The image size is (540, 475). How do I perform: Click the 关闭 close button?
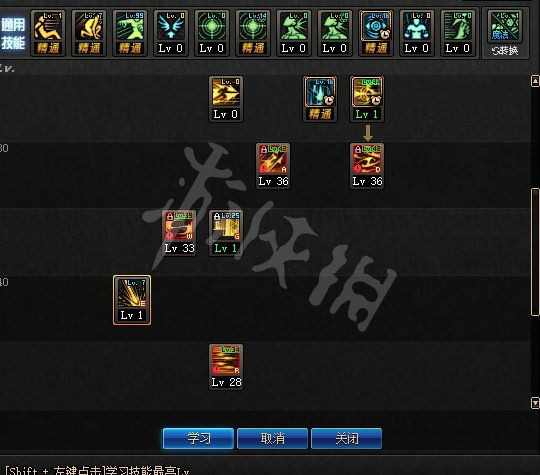point(347,438)
